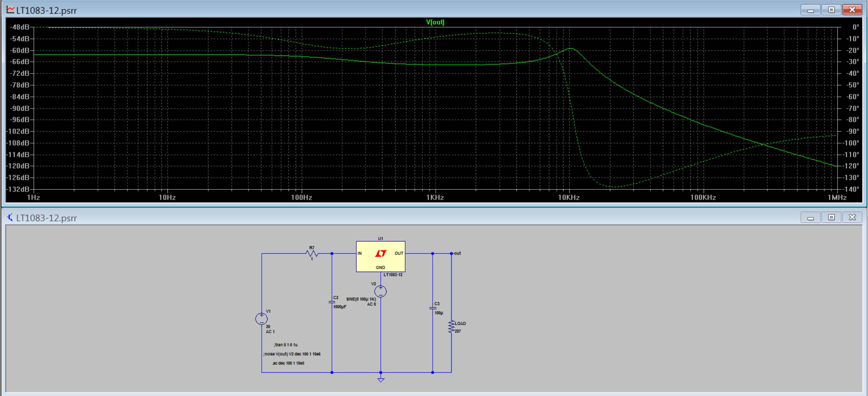Click the phase trace minimum past 10KHz
868x396 pixels.
614,187
